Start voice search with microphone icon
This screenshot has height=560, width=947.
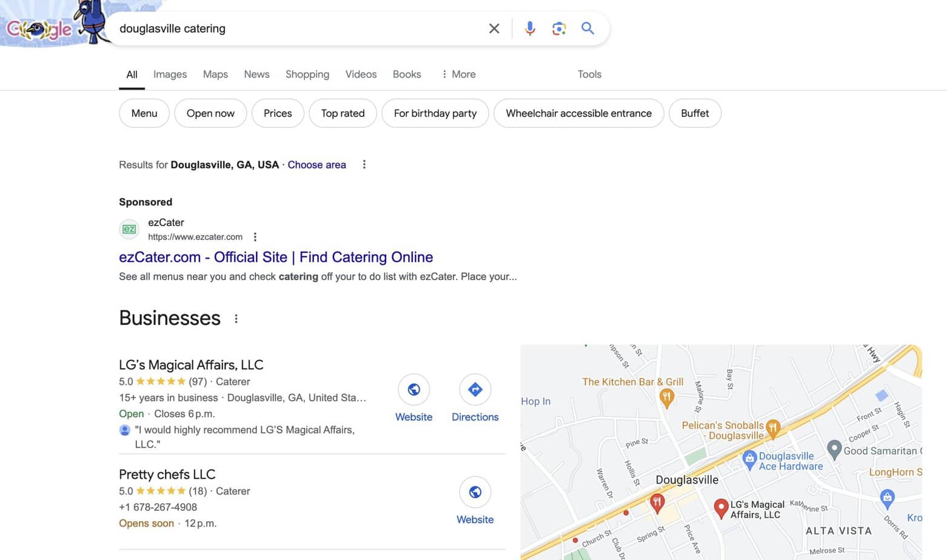530,28
